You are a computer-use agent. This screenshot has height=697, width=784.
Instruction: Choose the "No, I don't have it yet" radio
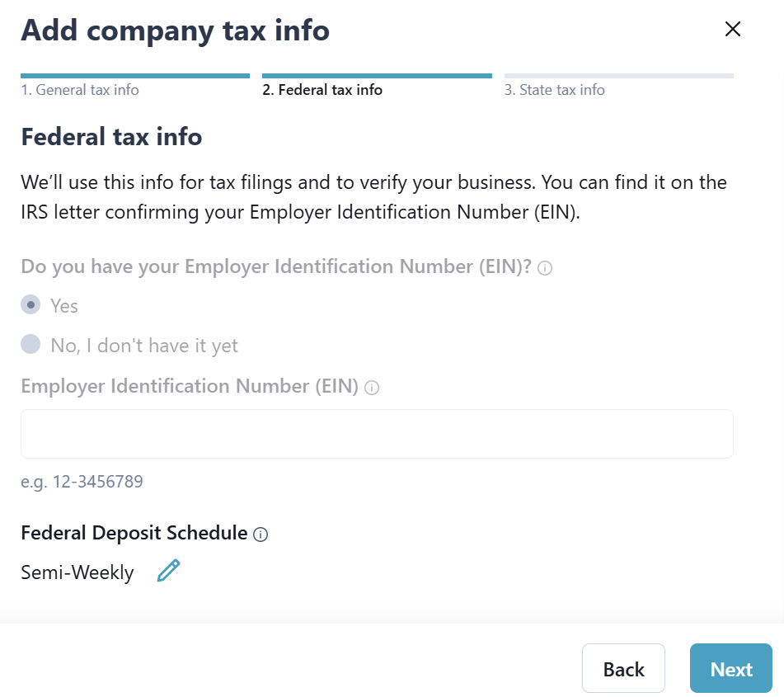[x=31, y=345]
